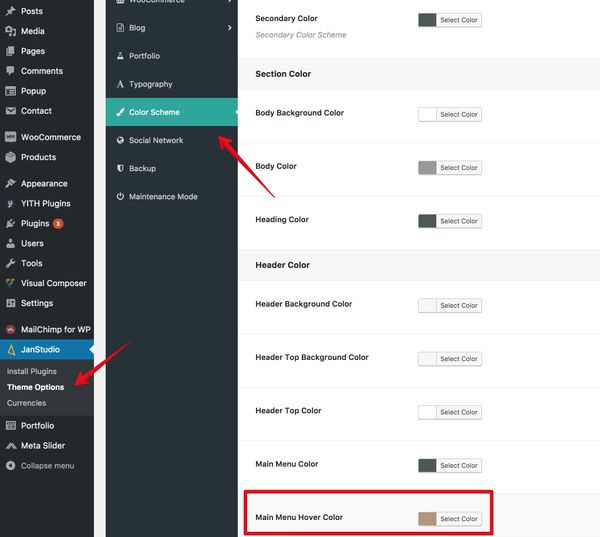Click the Posts pin icon
The width and height of the screenshot is (600, 537).
click(11, 11)
